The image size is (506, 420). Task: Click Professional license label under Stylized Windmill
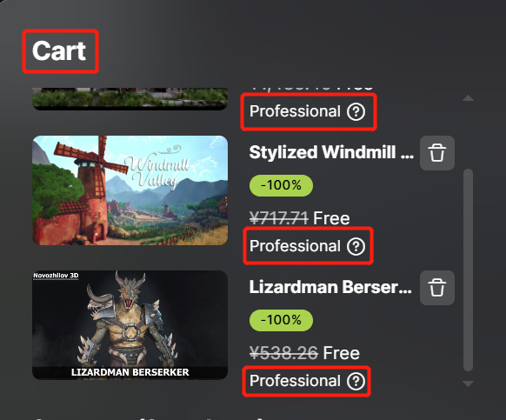295,246
